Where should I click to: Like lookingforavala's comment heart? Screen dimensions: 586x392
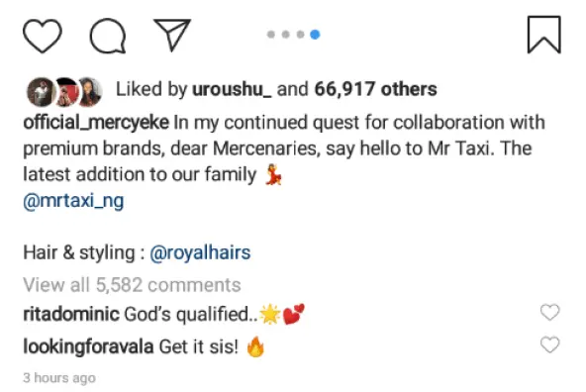pyautogui.click(x=549, y=344)
